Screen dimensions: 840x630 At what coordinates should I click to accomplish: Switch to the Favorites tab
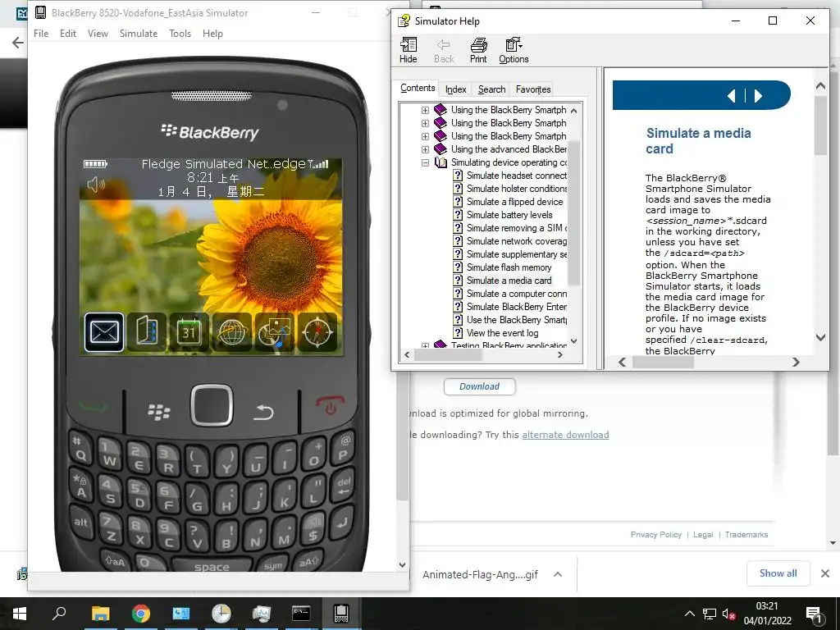533,89
